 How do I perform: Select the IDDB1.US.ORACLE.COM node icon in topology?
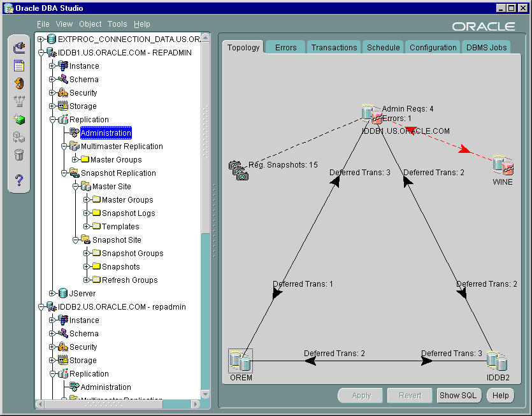pyautogui.click(x=372, y=113)
